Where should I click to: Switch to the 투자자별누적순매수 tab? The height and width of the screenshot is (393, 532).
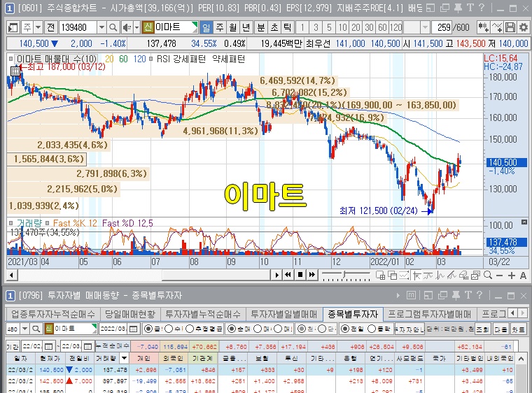(203, 314)
